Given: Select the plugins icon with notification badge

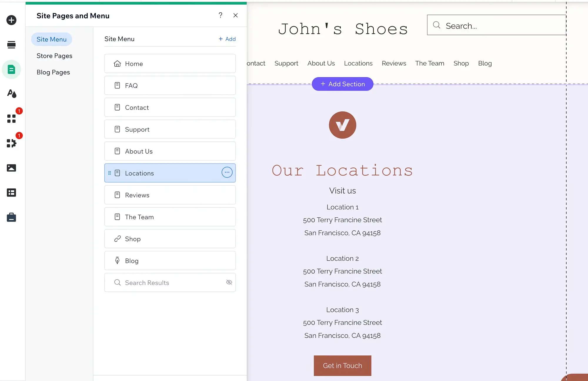Looking at the screenshot, I should pyautogui.click(x=11, y=143).
